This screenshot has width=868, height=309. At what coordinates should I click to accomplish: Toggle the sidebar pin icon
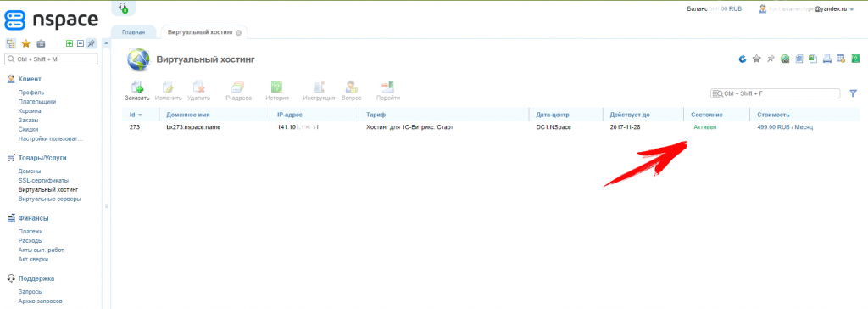(92, 44)
